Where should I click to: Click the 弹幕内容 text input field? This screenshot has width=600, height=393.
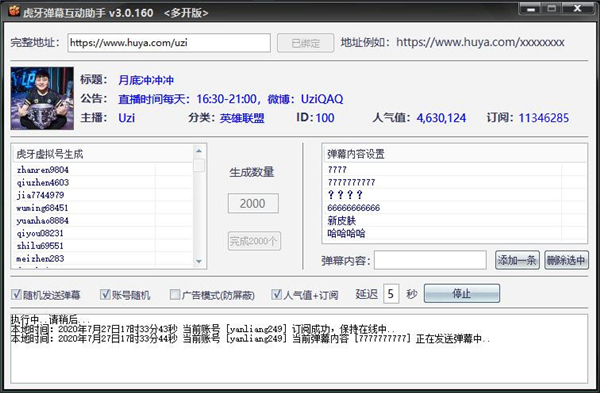click(x=430, y=260)
